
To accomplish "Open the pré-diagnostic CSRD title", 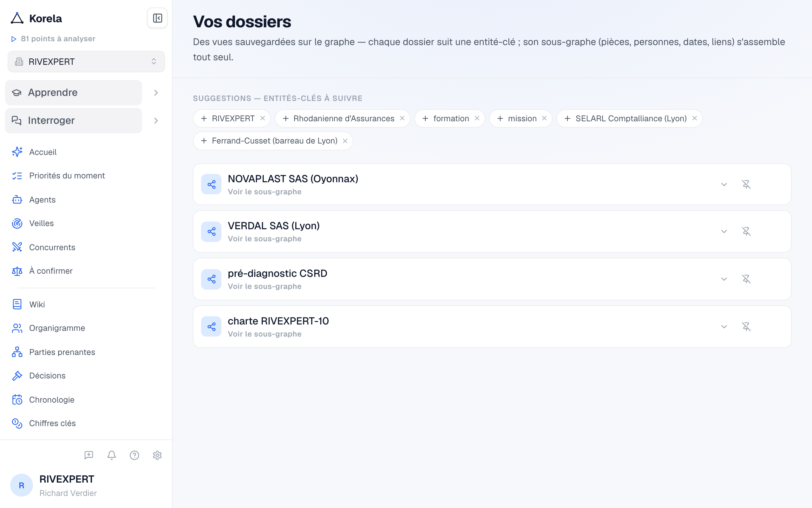I will 278,273.
